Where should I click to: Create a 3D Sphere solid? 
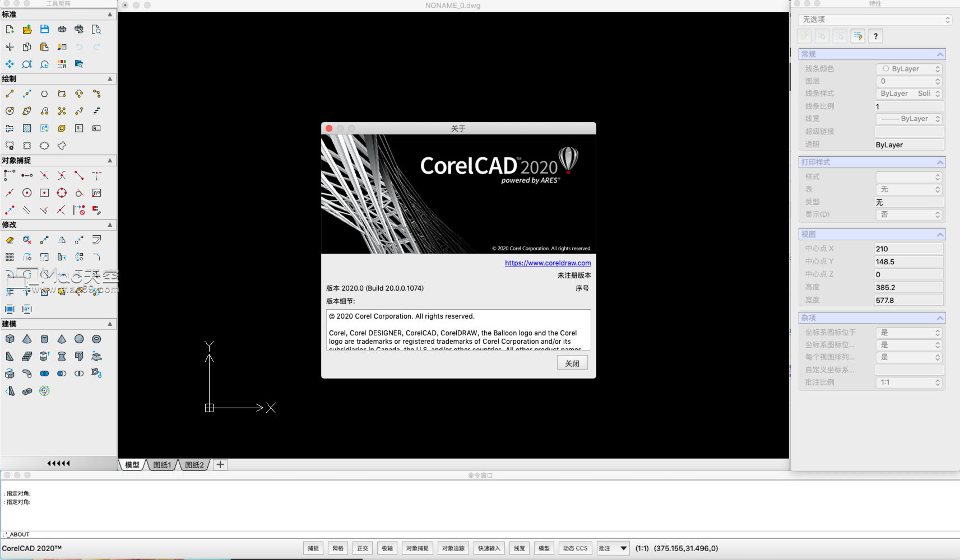(79, 339)
